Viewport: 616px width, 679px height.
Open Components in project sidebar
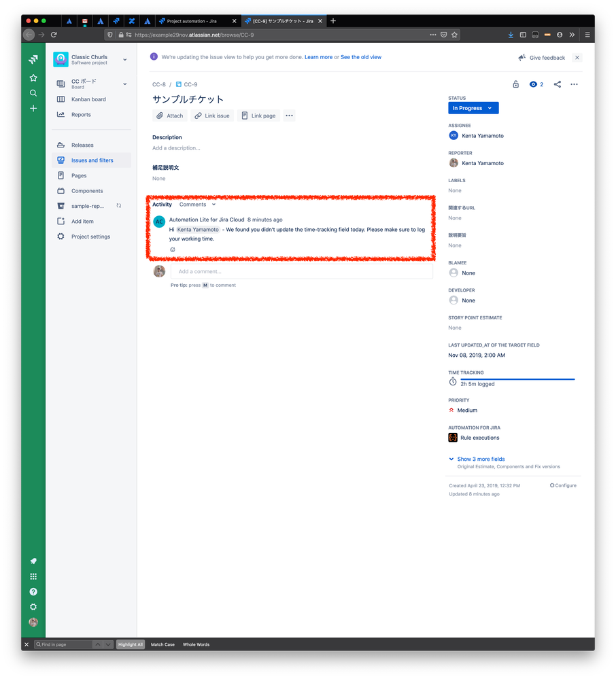(x=91, y=191)
